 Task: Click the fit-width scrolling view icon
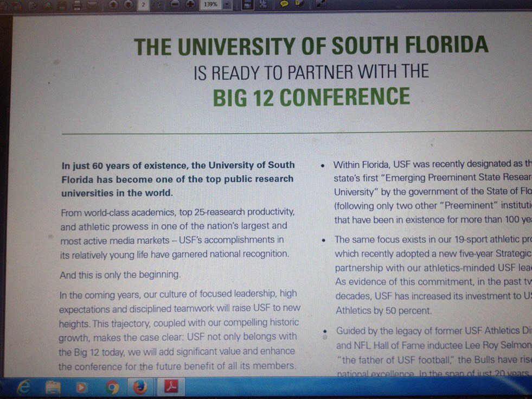[247, 5]
